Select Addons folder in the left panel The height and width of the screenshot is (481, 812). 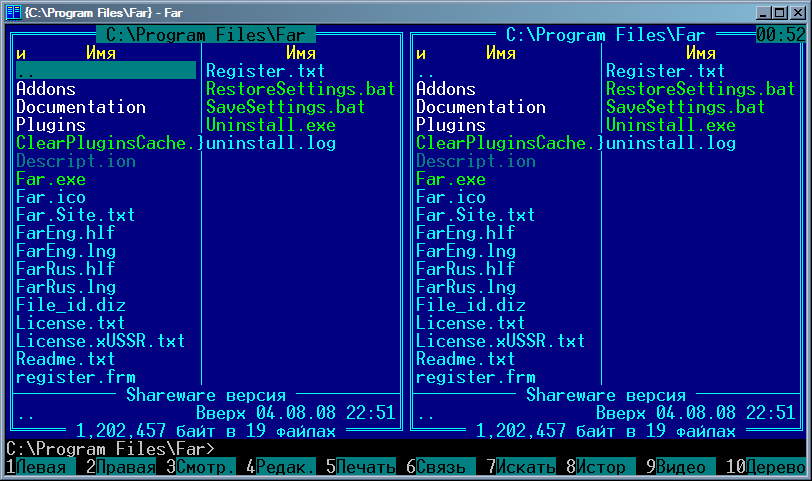click(46, 89)
